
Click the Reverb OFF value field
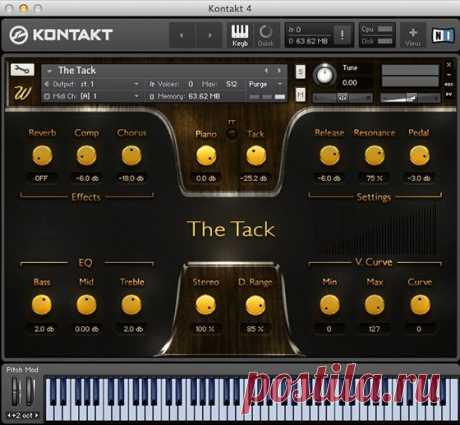(42, 178)
